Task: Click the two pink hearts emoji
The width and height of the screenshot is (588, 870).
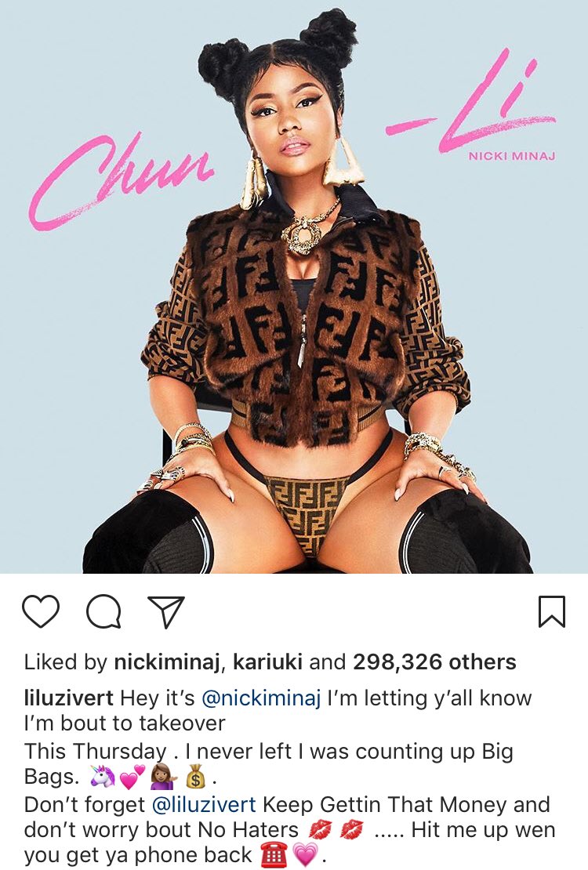Action: 132,777
